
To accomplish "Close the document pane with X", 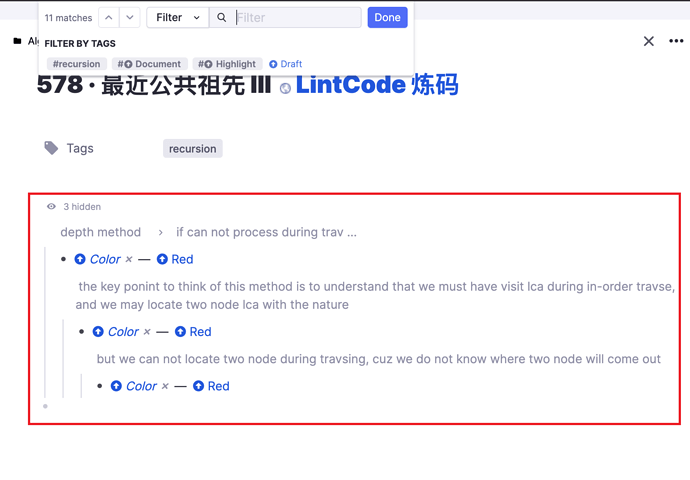I will tap(649, 41).
